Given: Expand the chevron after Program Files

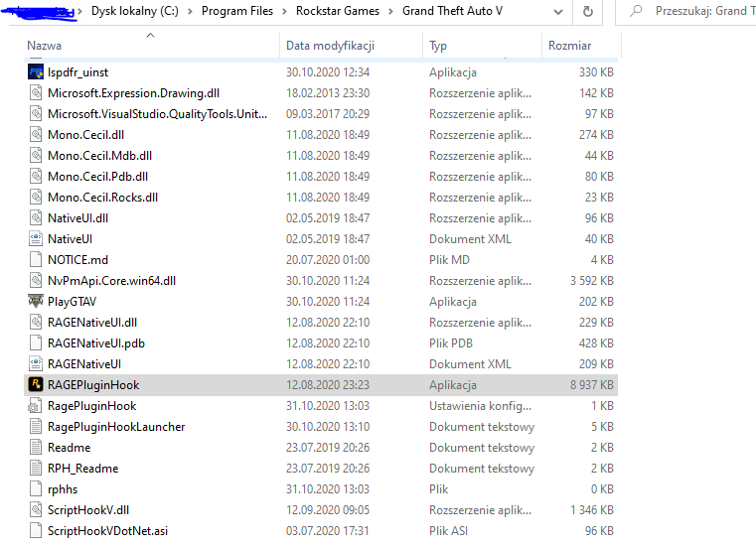Looking at the screenshot, I should [284, 11].
